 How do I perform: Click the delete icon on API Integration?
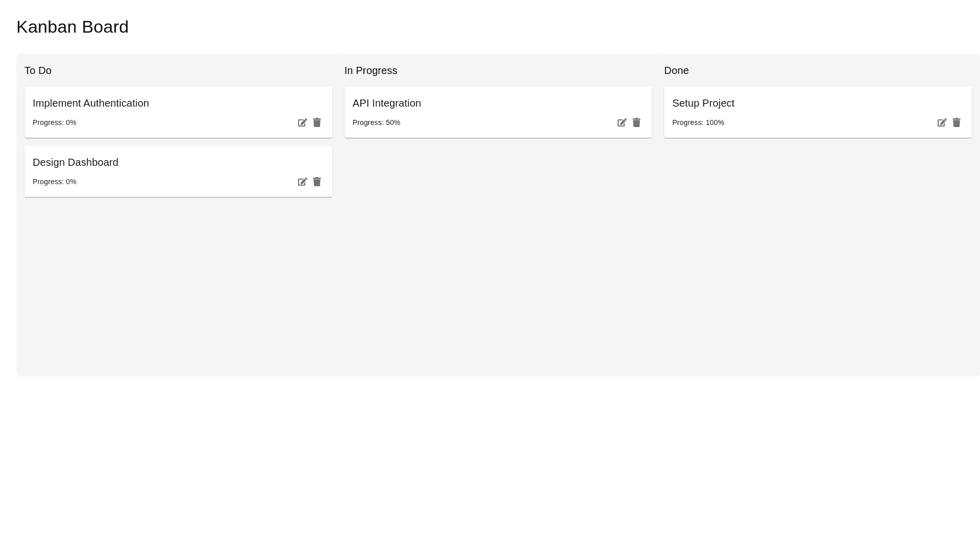636,122
